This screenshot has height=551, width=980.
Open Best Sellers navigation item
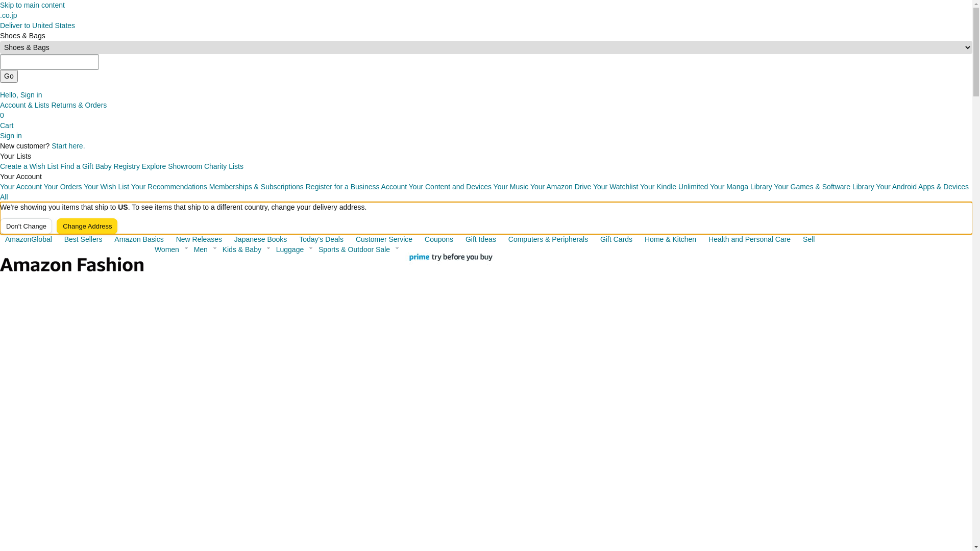click(83, 239)
